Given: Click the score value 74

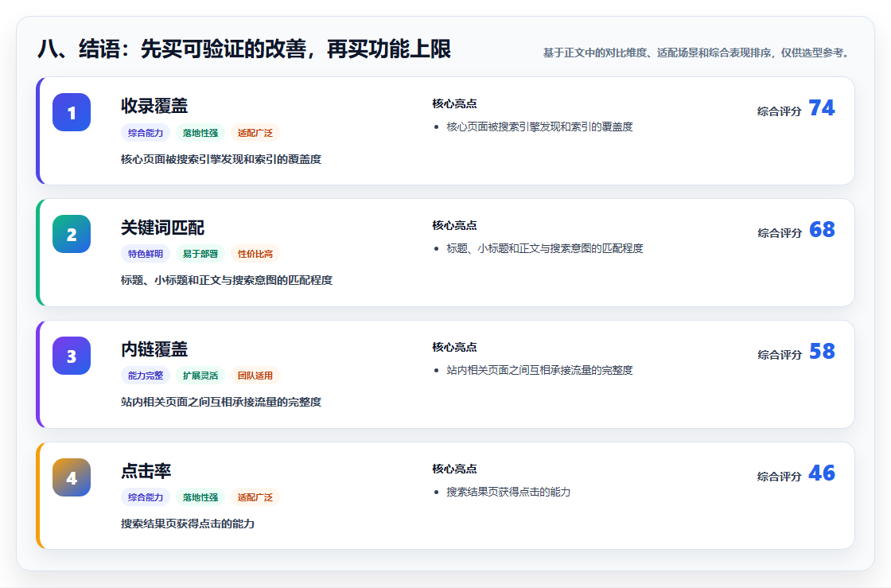Looking at the screenshot, I should 822,108.
